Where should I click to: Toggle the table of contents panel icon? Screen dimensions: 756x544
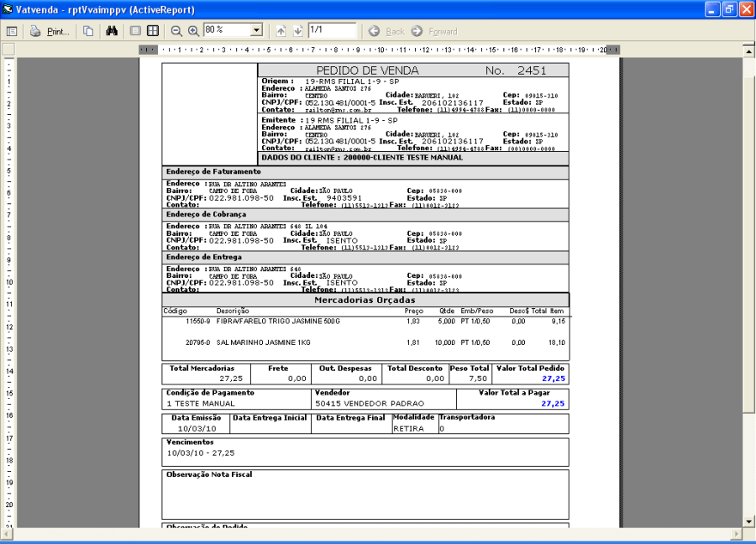pyautogui.click(x=12, y=31)
